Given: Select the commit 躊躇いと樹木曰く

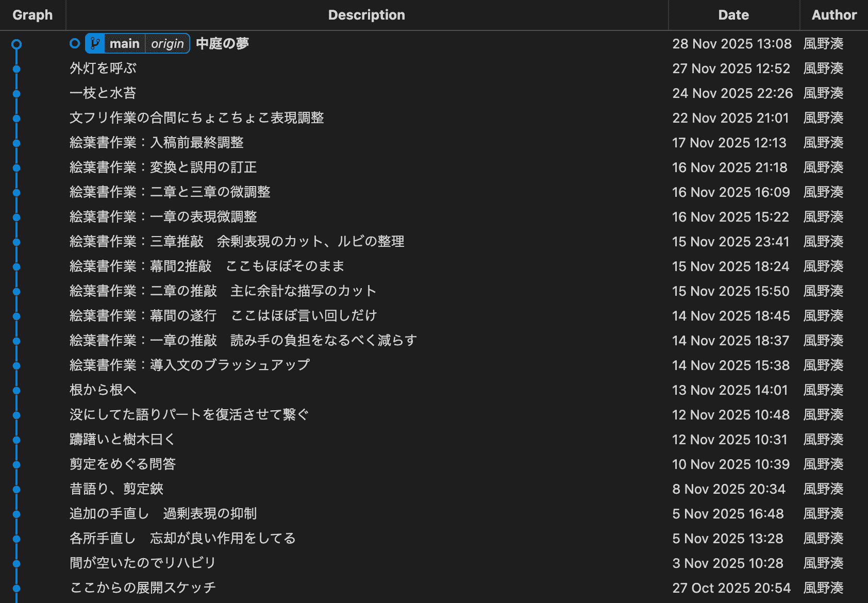Looking at the screenshot, I should click(122, 440).
